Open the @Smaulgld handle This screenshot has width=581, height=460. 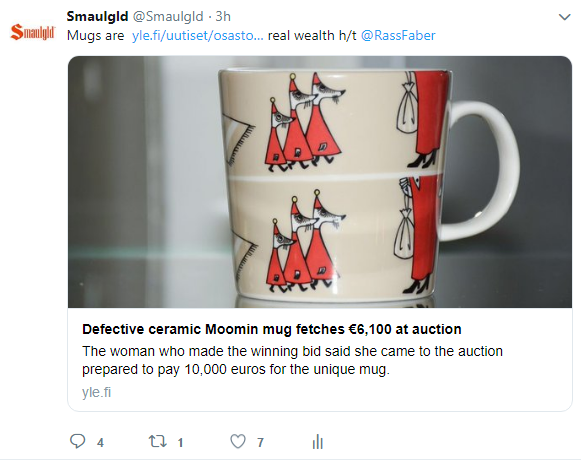pos(168,16)
